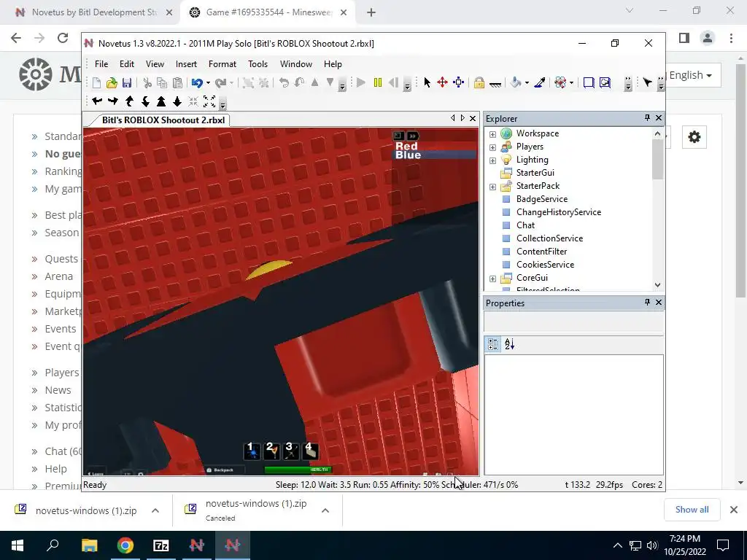Click the reset/step-back playback icon
This screenshot has height=560, width=747.
[393, 83]
